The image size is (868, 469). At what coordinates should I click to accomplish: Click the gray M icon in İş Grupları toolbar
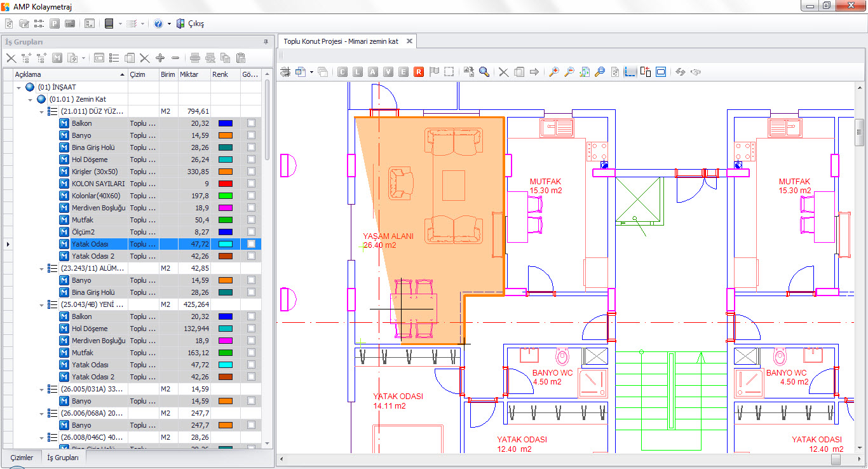click(x=57, y=58)
